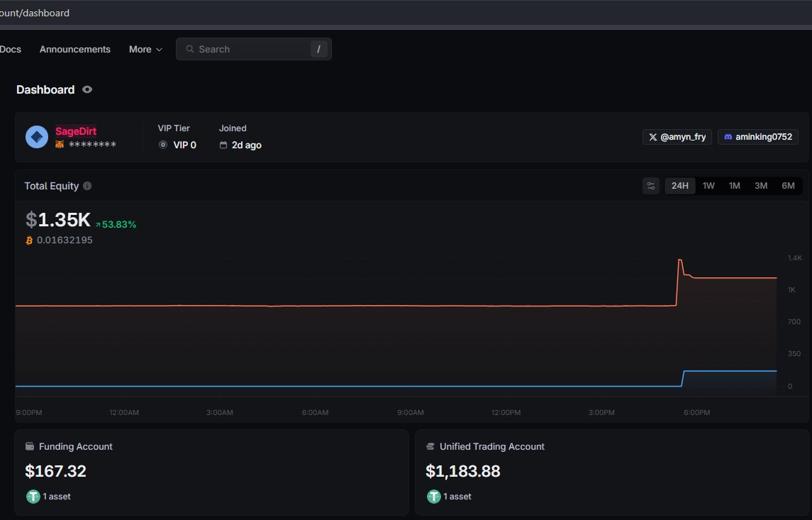812x520 pixels.
Task: Select the 24H time range tab
Action: [x=680, y=186]
